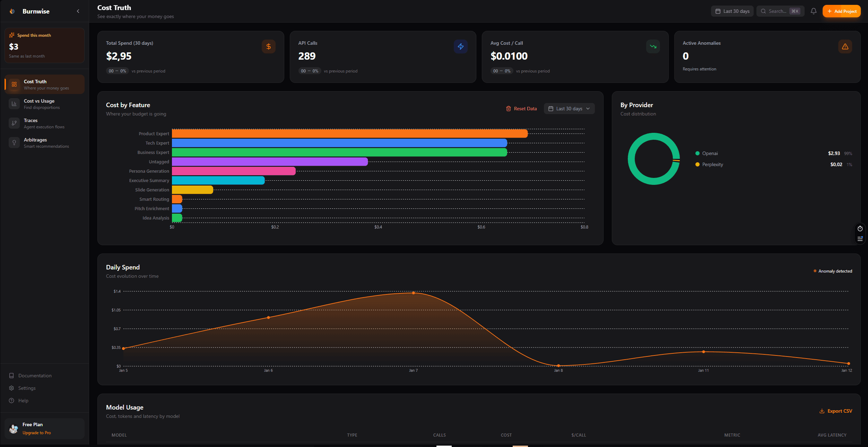Click the dollar sign icon on Total Spend
868x447 pixels.
tap(268, 46)
